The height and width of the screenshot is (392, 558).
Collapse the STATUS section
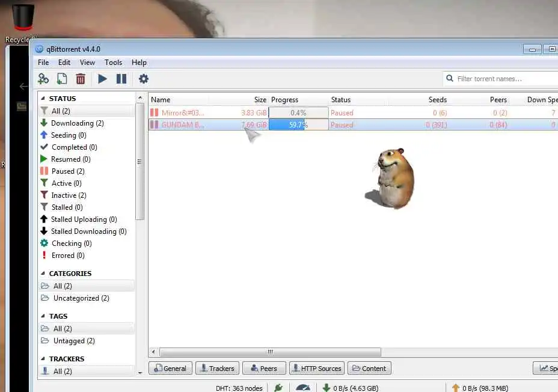coord(43,99)
